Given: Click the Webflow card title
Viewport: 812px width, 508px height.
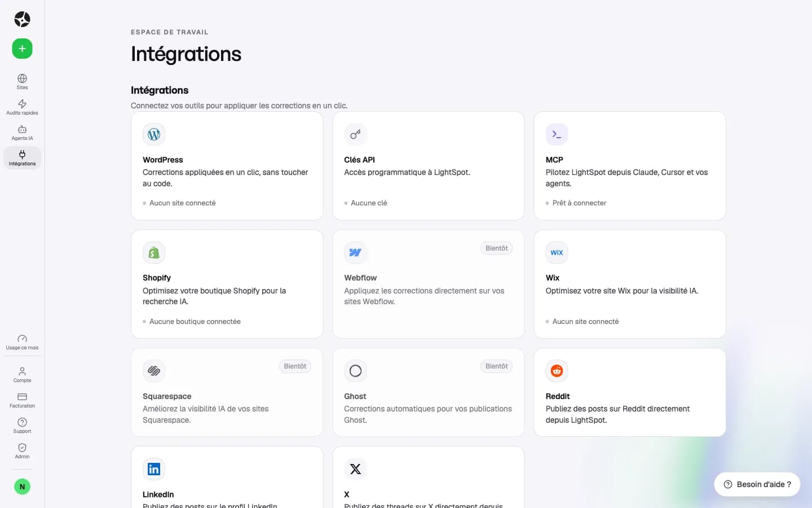Looking at the screenshot, I should (360, 278).
